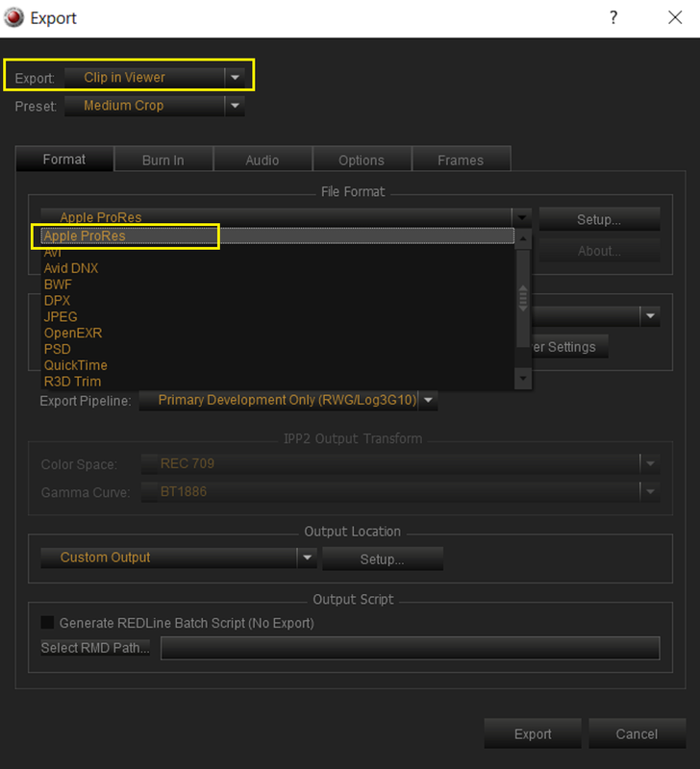Click the About... button
Screen dimensions: 700x769
(x=599, y=251)
